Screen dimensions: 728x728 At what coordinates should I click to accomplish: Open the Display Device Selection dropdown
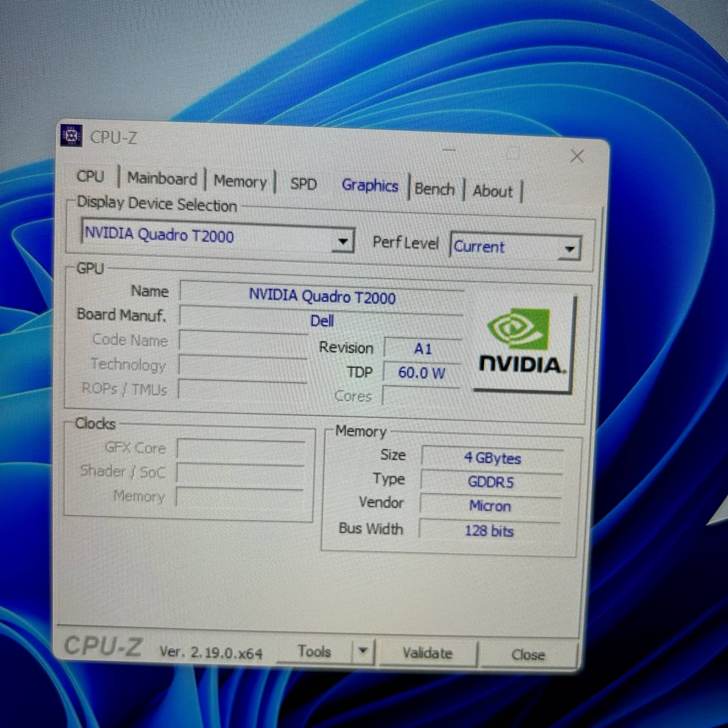pos(217,236)
